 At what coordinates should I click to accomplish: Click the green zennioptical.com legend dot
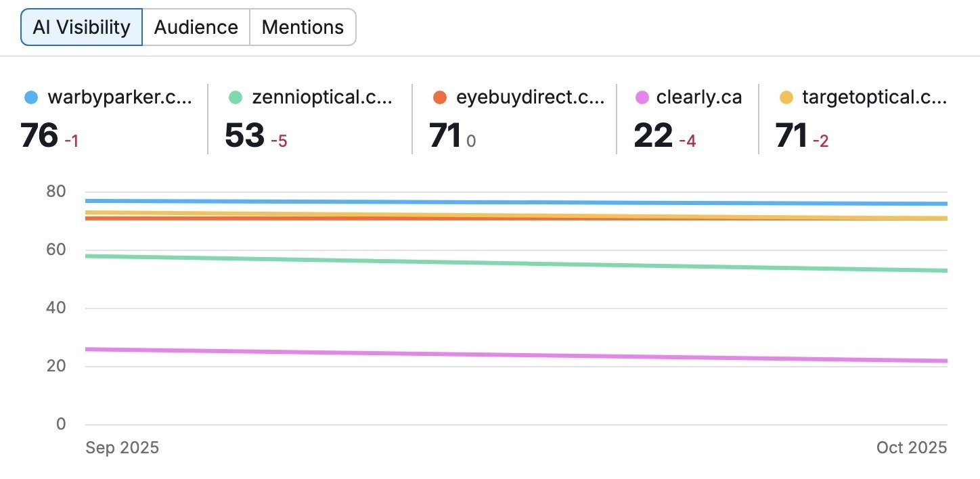coord(234,97)
